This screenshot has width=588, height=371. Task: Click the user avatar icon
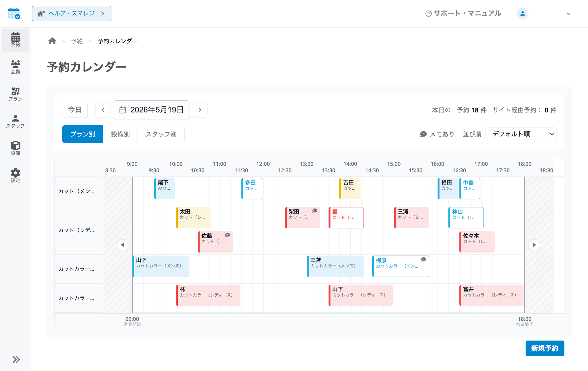point(523,13)
